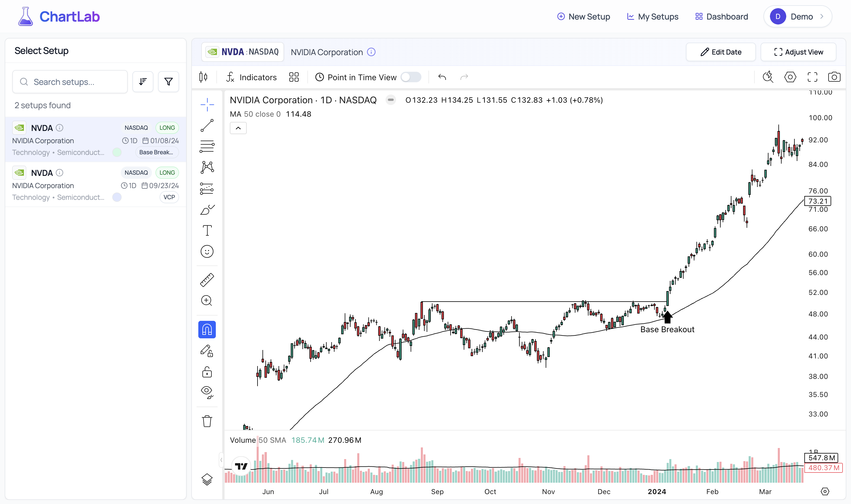Screen dimensions: 851x504
Task: Open the Demo account menu
Action: 797,17
